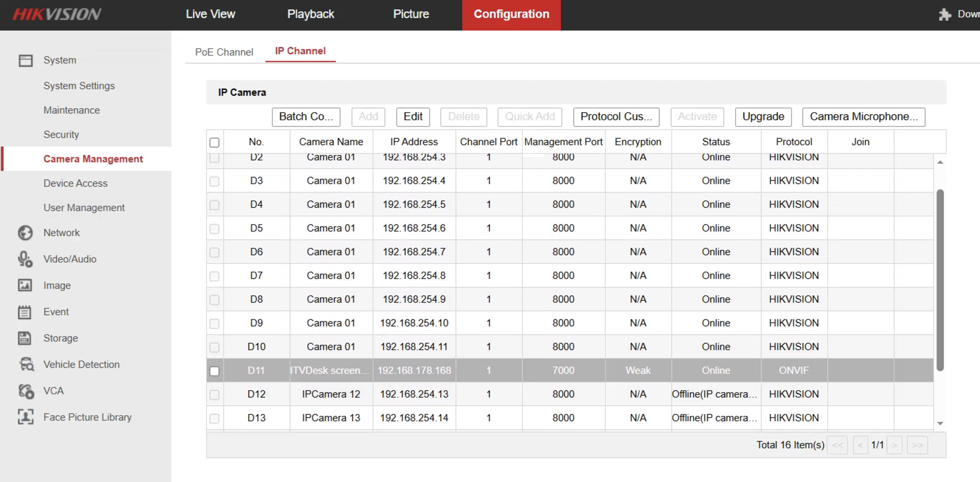Click the System monitor icon in sidebar
The width and height of the screenshot is (980, 482).
pos(26,61)
